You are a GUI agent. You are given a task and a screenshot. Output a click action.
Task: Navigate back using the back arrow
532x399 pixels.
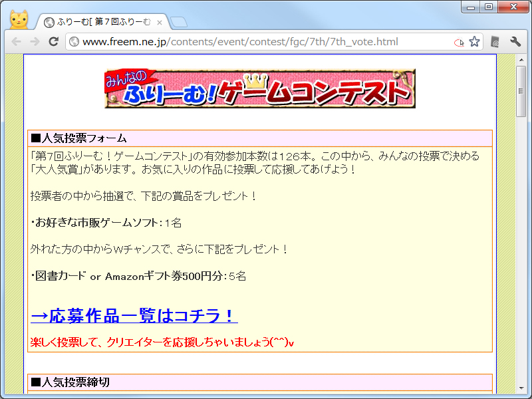point(17,41)
